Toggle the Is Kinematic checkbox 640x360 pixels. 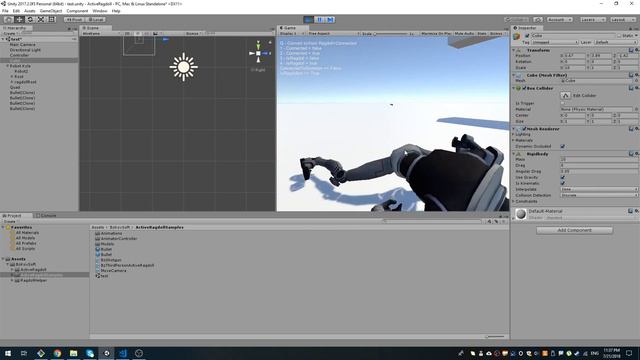(x=562, y=183)
